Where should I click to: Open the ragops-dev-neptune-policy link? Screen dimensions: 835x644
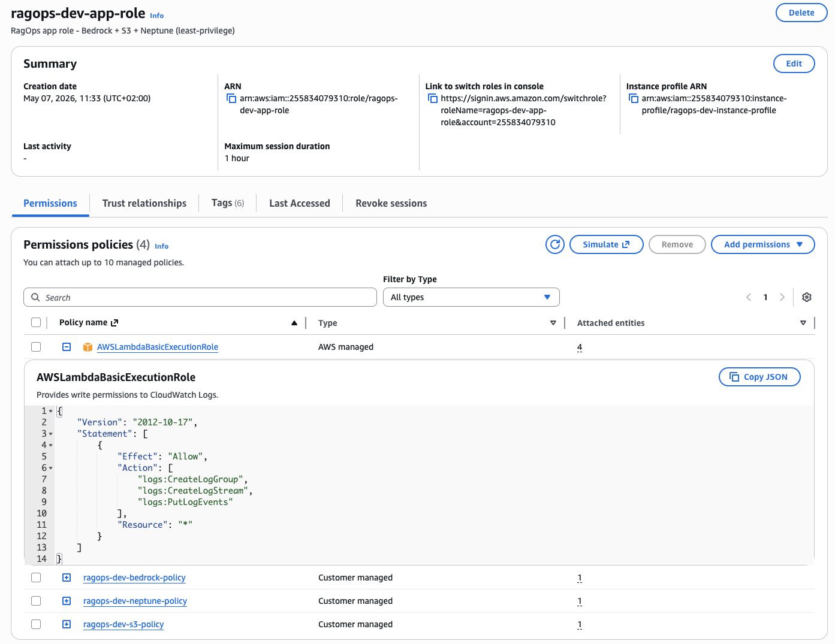135,601
